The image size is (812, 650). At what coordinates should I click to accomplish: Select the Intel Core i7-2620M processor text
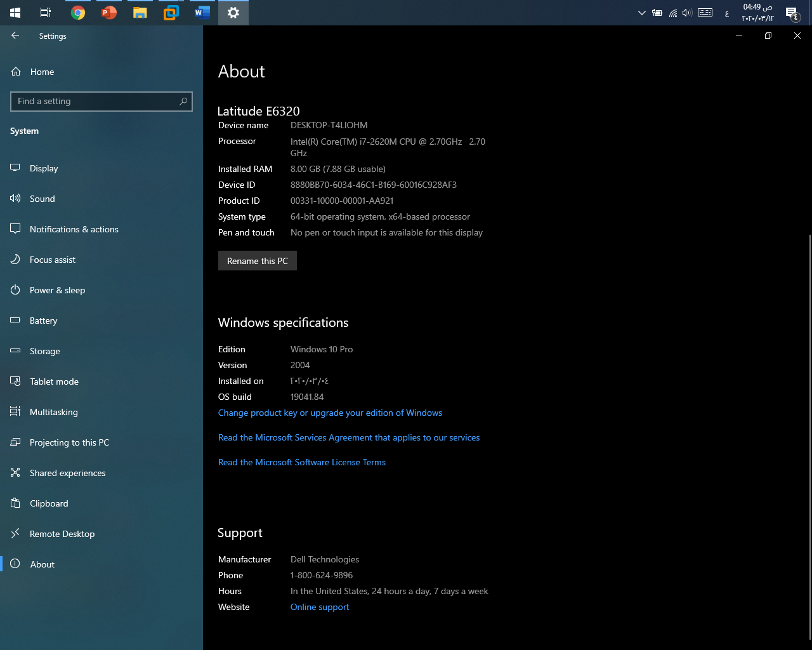tap(388, 147)
